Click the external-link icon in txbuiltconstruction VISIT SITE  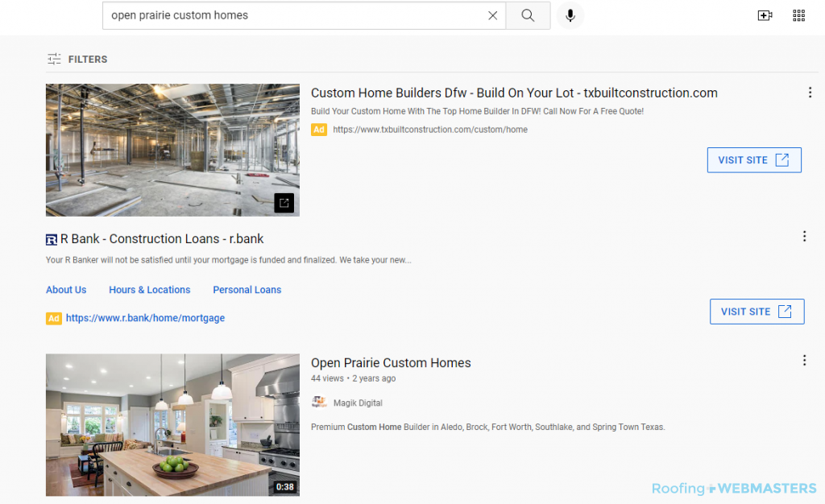(782, 159)
